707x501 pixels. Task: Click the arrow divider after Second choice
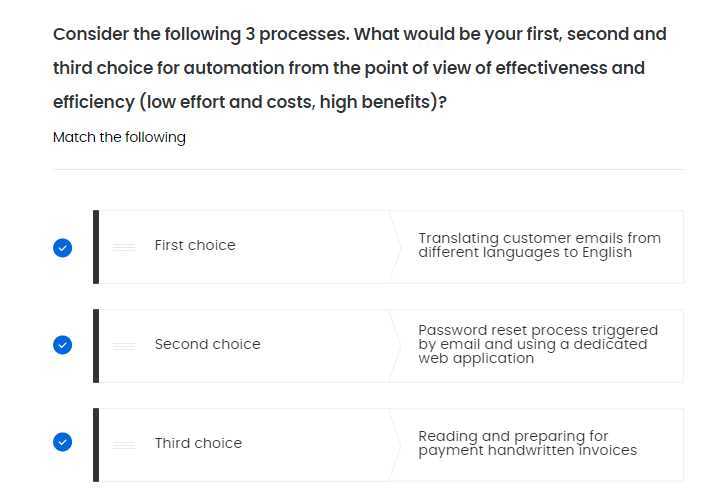point(395,346)
